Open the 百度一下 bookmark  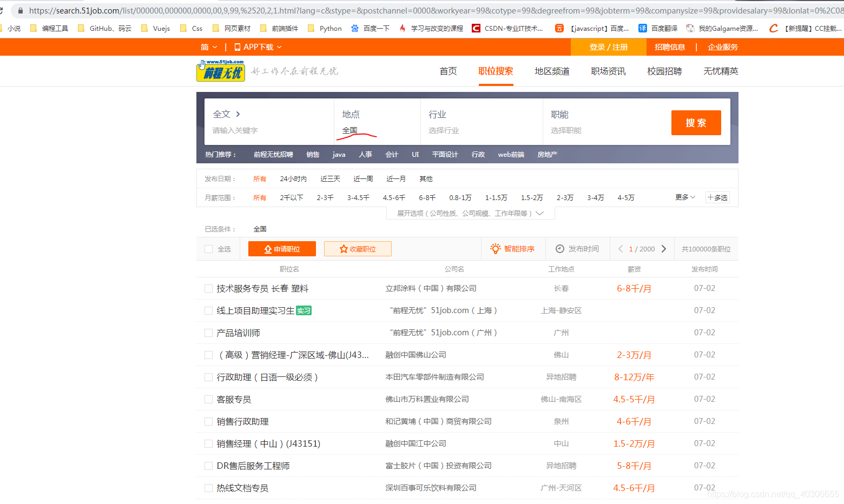[370, 28]
